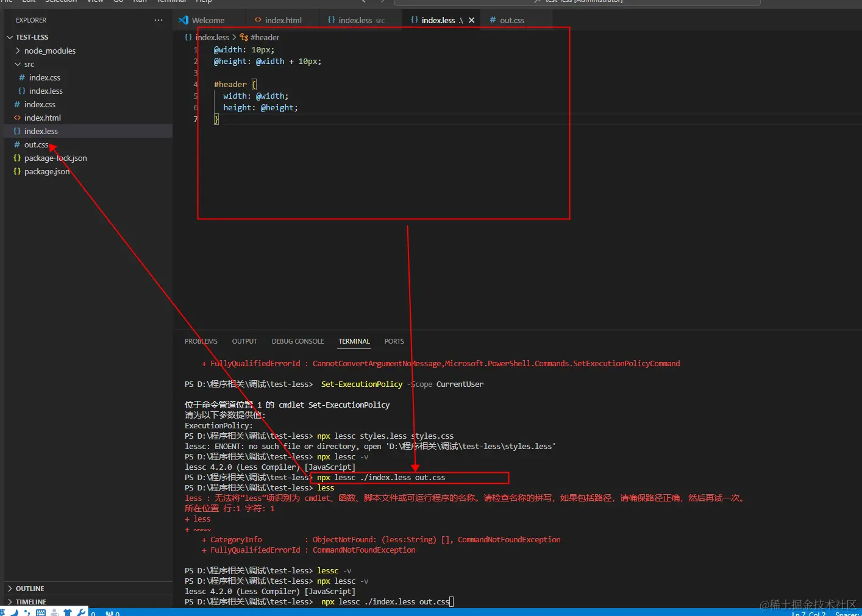The height and width of the screenshot is (616, 862).
Task: Expand the TIMELINE section
Action: (x=88, y=601)
